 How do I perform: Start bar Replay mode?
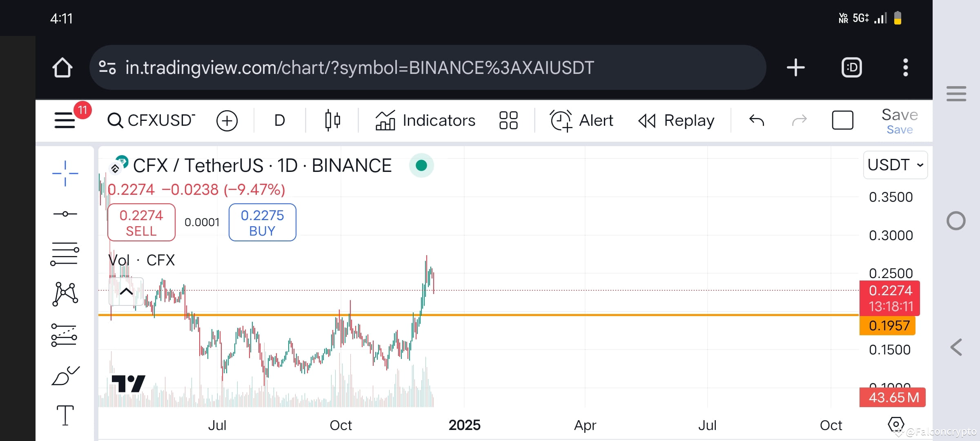(675, 120)
